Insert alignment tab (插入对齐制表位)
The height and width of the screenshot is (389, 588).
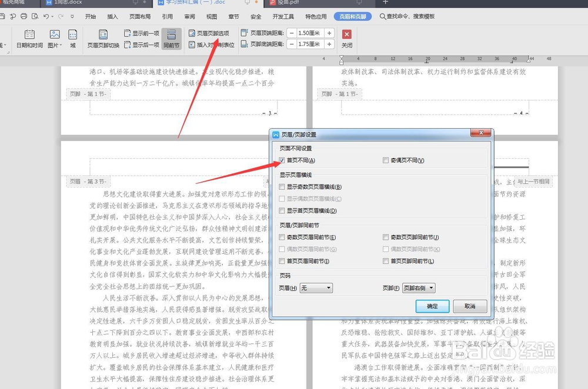tap(211, 45)
